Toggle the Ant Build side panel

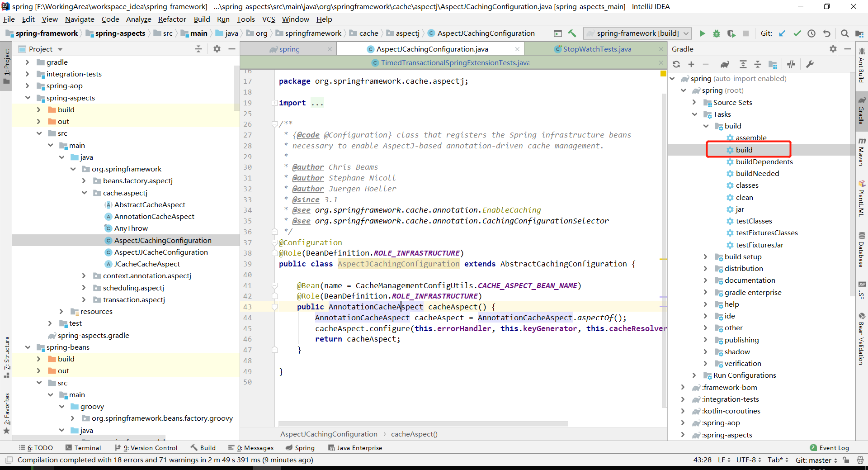point(862,66)
